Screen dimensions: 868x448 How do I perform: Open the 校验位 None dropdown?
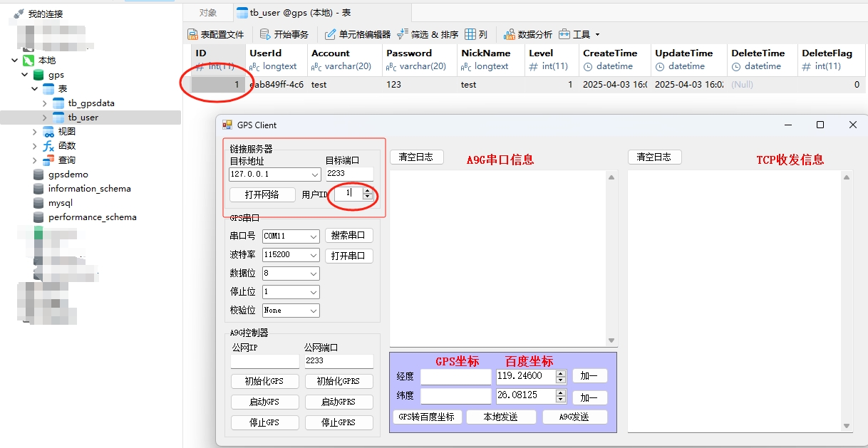[314, 310]
